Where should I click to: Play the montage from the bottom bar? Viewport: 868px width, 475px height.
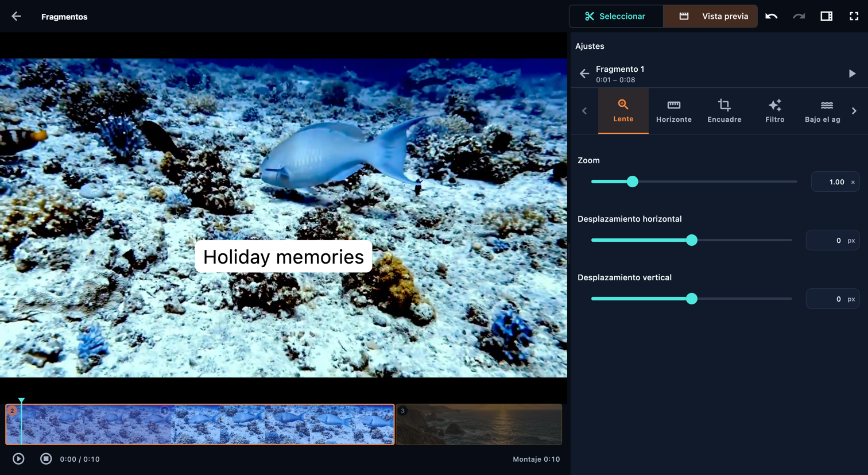18,459
